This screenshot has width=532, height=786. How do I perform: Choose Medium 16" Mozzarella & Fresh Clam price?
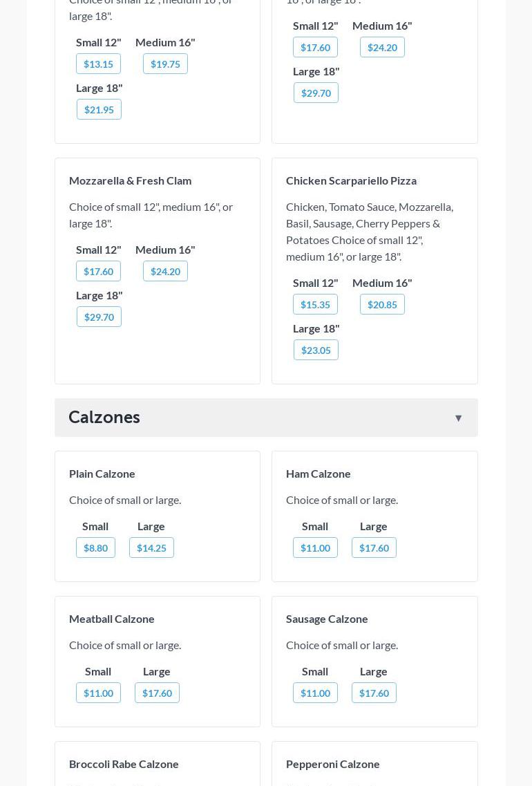(165, 272)
